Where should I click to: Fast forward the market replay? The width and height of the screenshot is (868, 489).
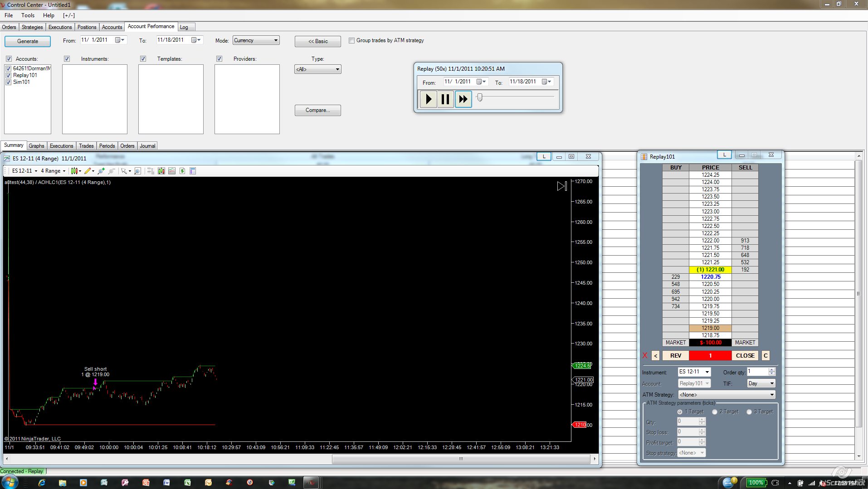pos(463,99)
